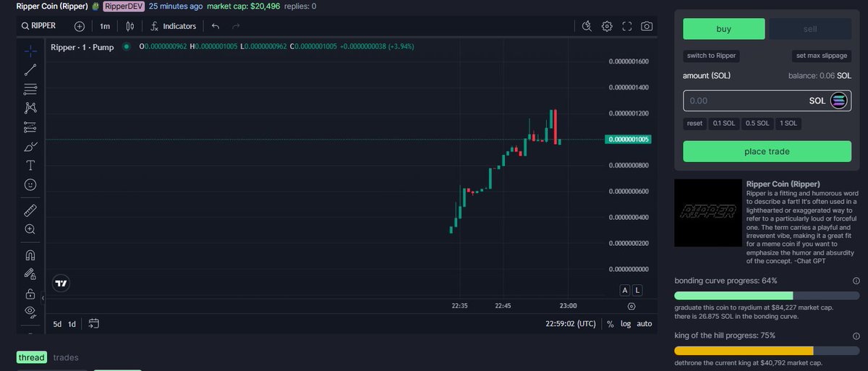Click the TradingView logo on the chart
This screenshot has height=371, width=868.
(x=61, y=283)
